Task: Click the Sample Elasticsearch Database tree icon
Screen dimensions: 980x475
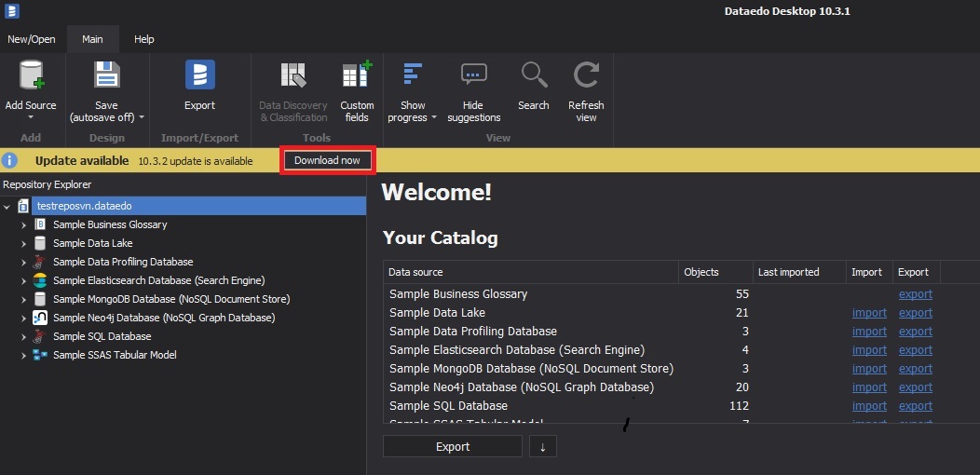Action: (x=40, y=280)
